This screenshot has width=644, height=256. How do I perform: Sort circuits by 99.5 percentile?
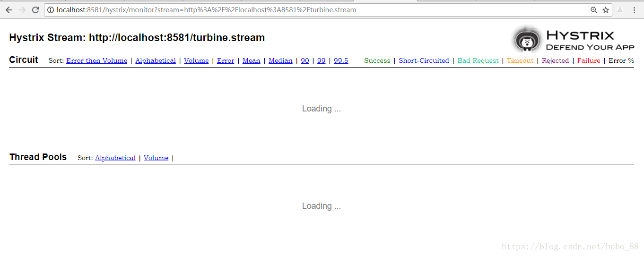click(341, 60)
